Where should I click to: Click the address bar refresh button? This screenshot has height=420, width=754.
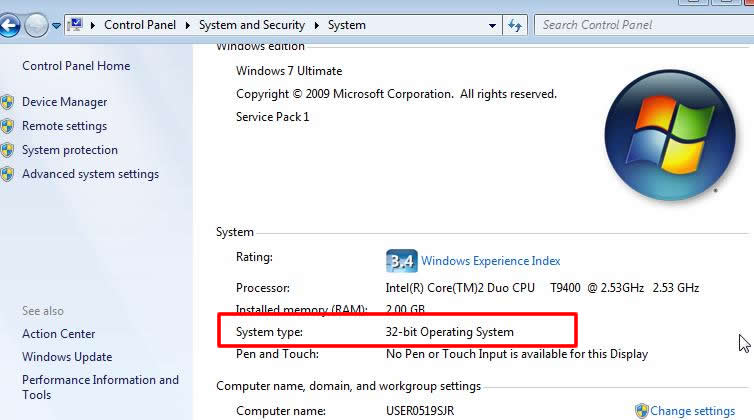coord(515,25)
